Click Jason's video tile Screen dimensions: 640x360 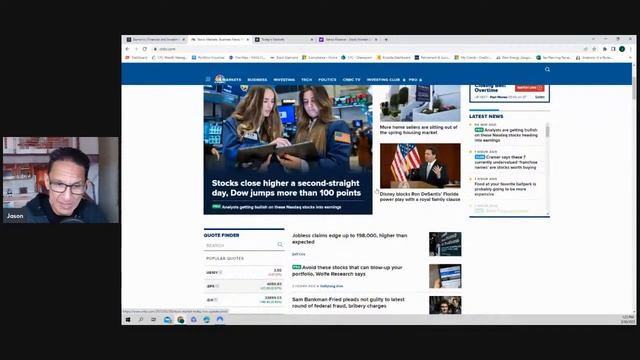(x=61, y=180)
